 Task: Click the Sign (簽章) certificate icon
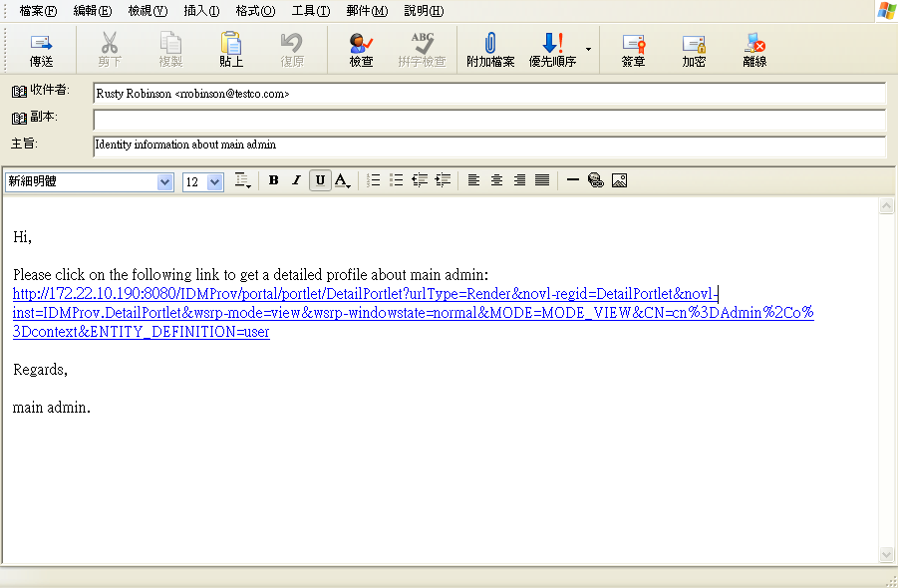pos(634,44)
